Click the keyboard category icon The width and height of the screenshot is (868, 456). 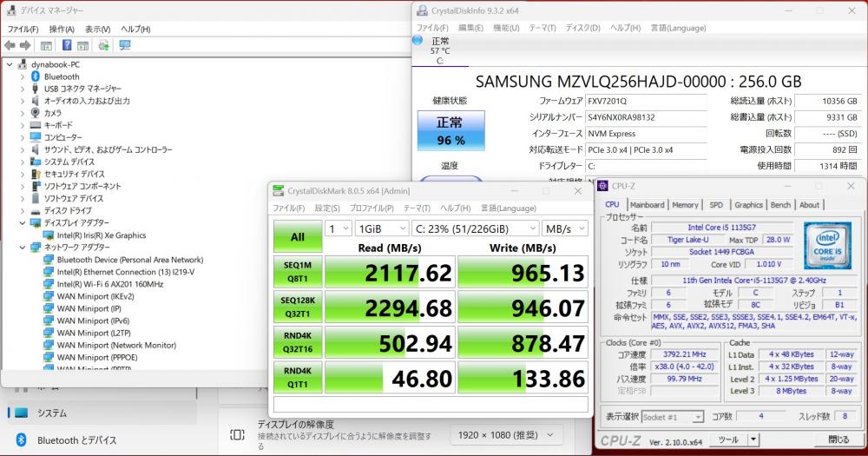pyautogui.click(x=36, y=125)
